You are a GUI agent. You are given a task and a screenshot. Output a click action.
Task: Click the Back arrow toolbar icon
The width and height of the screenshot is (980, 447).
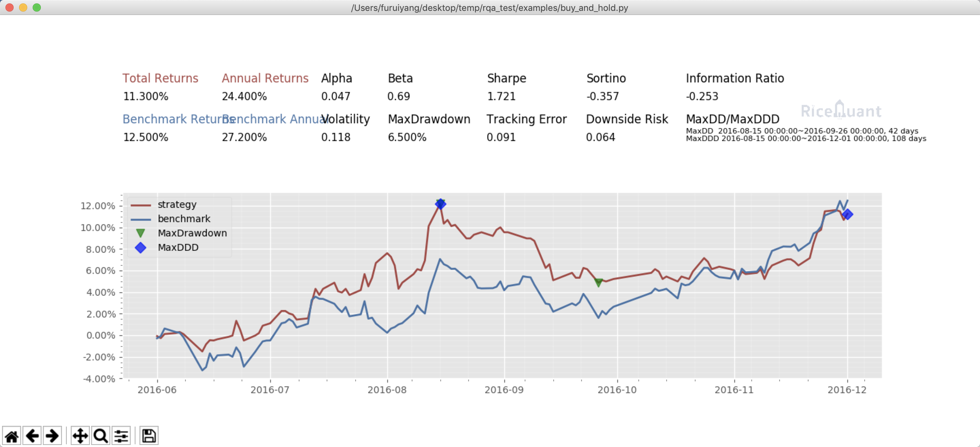click(x=32, y=435)
